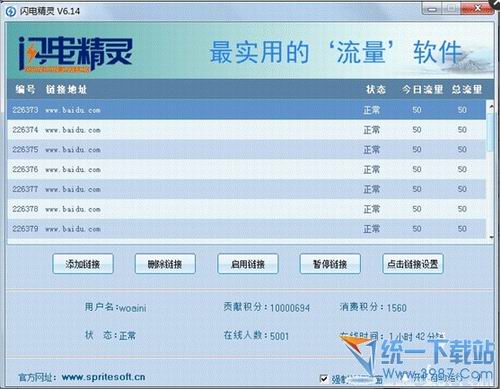The width and height of the screenshot is (500, 389).
Task: Open 点击链接设置 settings
Action: point(413,264)
